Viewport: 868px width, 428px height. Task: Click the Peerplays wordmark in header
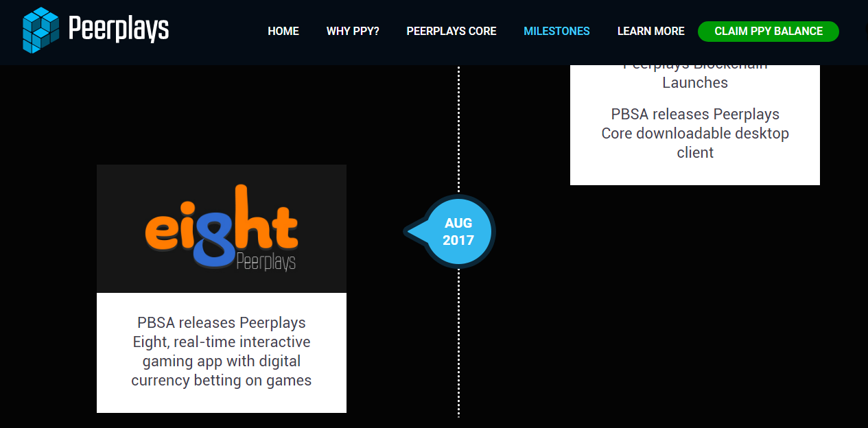[x=119, y=29]
